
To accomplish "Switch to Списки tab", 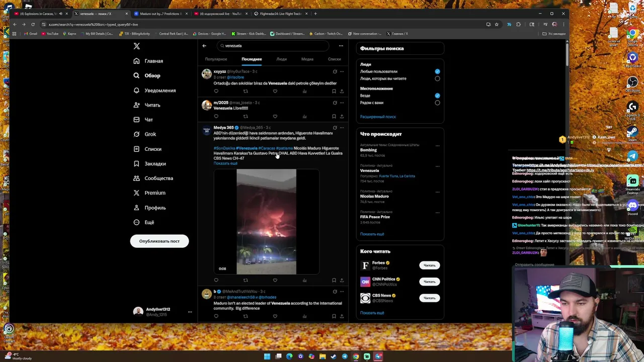I will click(x=334, y=59).
